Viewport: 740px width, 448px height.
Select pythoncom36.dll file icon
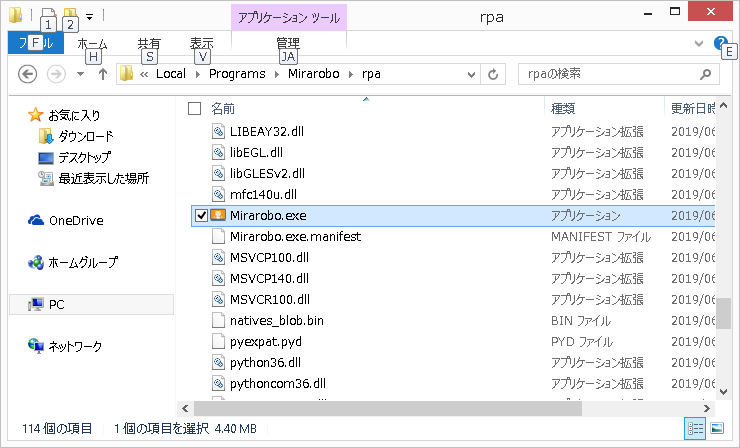[218, 384]
